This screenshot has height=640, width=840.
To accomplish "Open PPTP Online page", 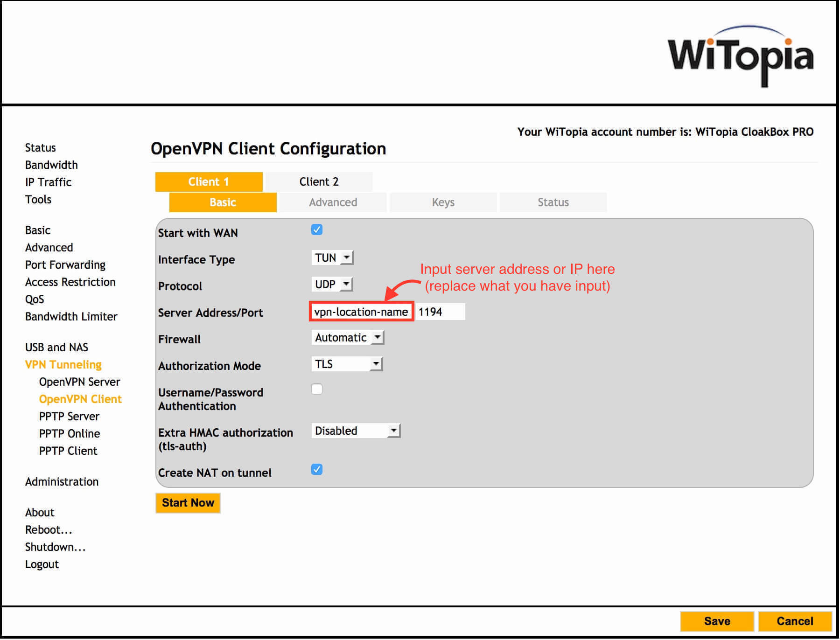I will pyautogui.click(x=70, y=434).
